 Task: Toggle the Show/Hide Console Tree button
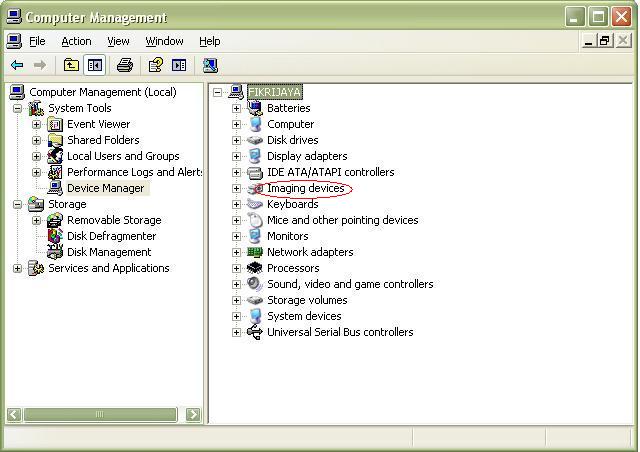click(x=95, y=65)
